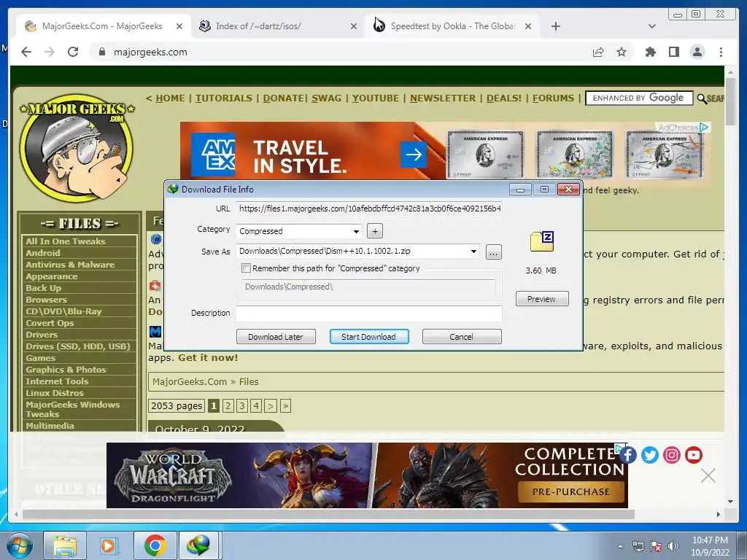Close the MajorGeeks.Com tab
Screen dimensions: 747x560
point(179,26)
